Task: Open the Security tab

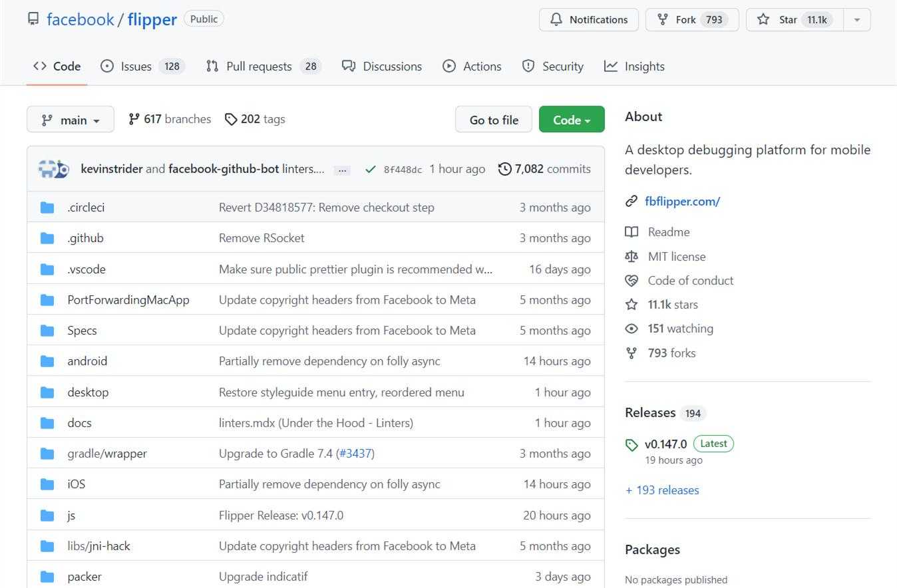Action: coord(553,67)
